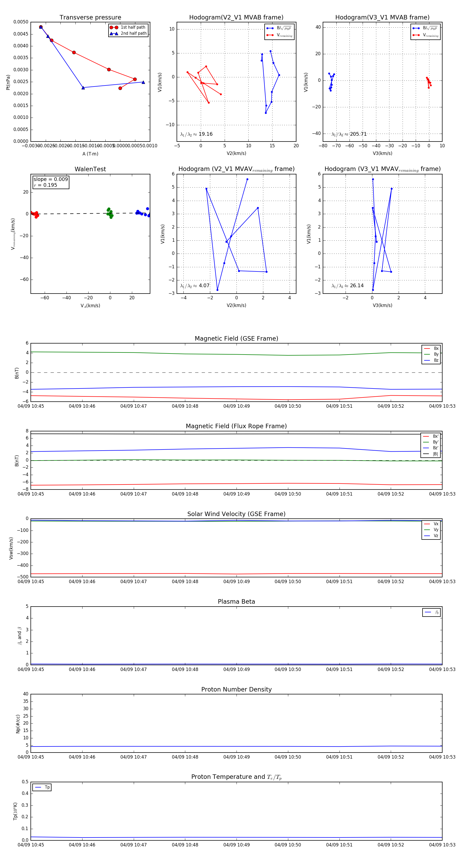
Task: Click the 'Plasma Beta' plot title
Action: 236,602
